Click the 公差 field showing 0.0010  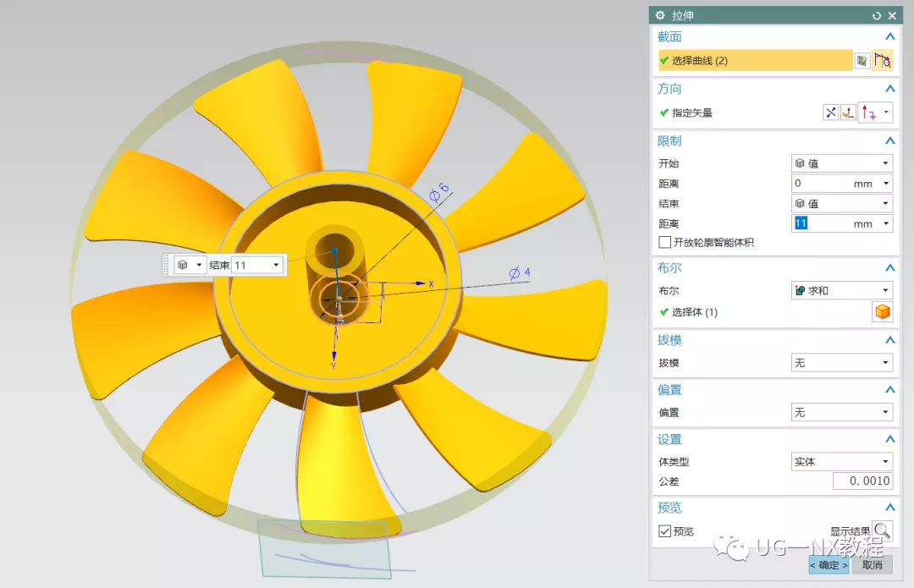click(x=862, y=481)
